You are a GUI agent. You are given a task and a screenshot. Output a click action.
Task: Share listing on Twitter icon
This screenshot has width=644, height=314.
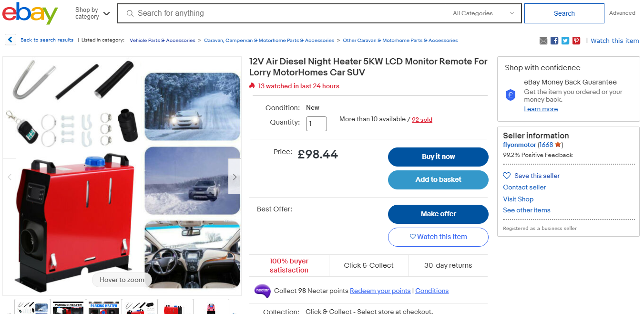(565, 41)
